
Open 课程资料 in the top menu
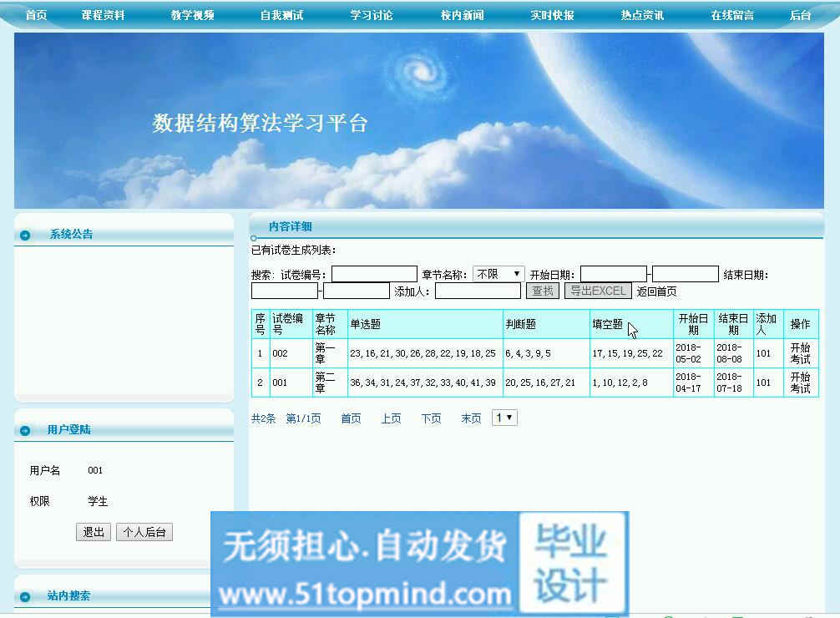103,15
